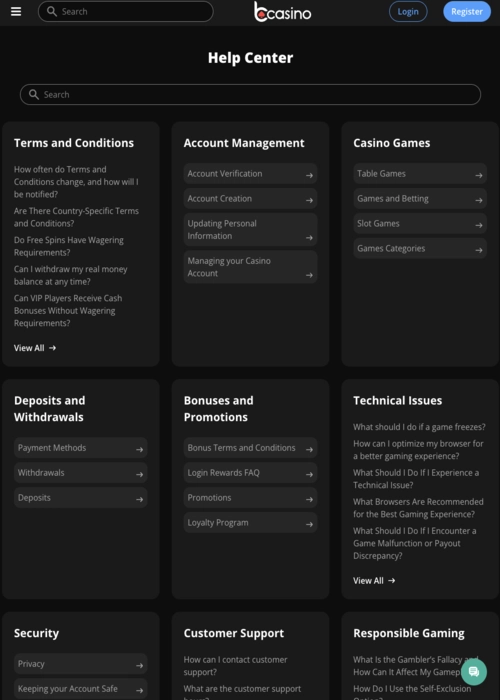Click the Responsible Gaming heading
The image size is (500, 700).
(409, 633)
